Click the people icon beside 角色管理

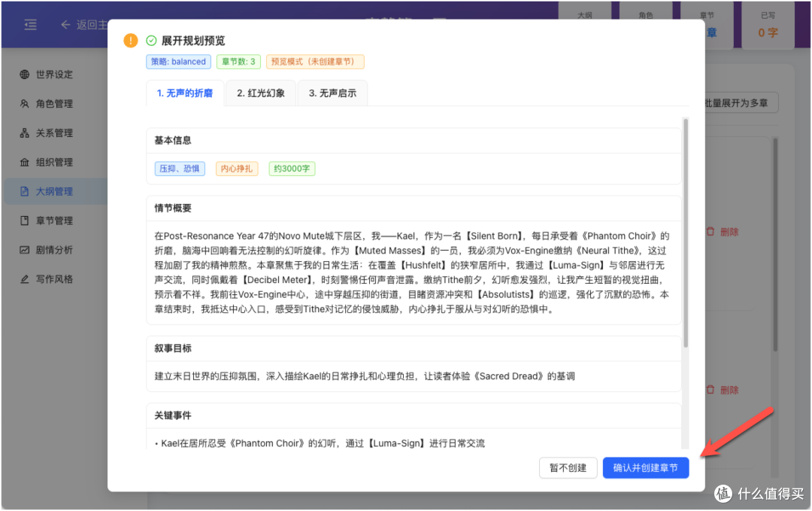[x=24, y=104]
